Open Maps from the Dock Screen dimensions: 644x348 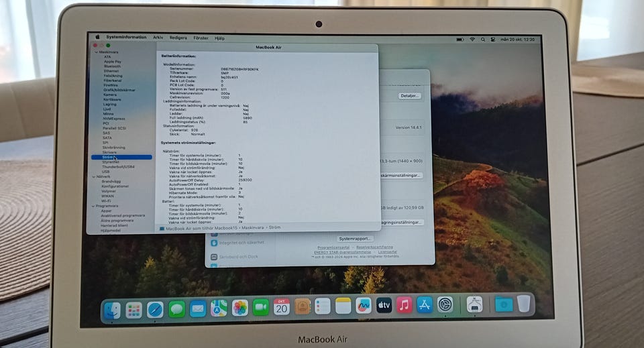219,308
